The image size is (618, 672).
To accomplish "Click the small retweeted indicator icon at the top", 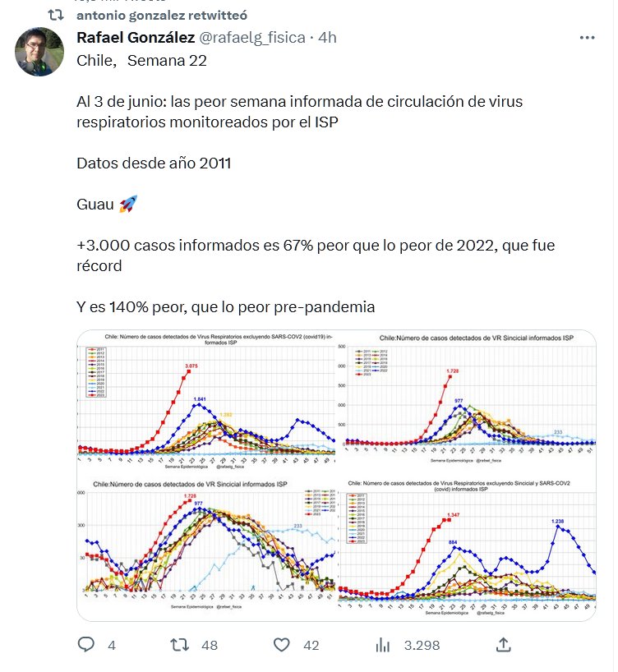I will tap(54, 15).
